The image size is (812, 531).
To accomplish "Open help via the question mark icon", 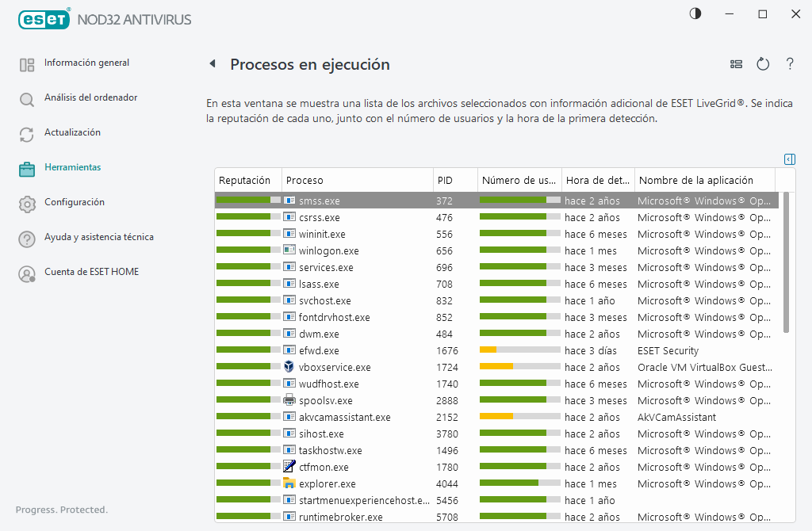I will click(790, 64).
